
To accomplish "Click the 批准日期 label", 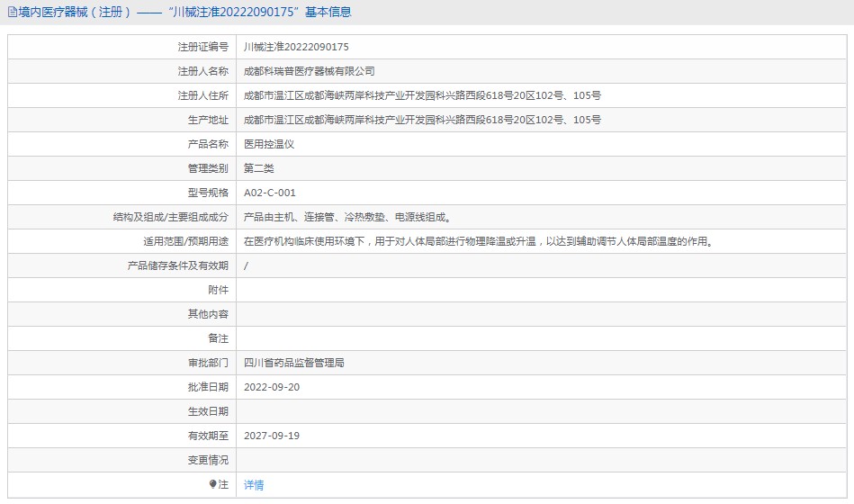I will pos(208,387).
